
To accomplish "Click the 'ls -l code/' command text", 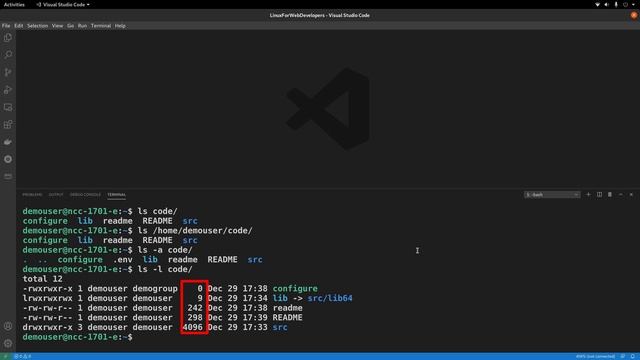I will click(165, 269).
